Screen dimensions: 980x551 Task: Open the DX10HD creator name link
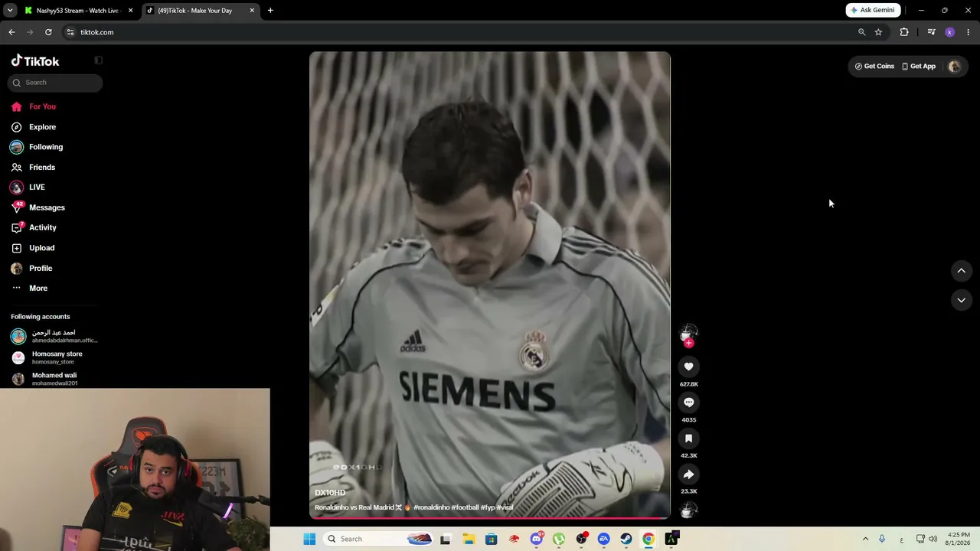point(330,493)
